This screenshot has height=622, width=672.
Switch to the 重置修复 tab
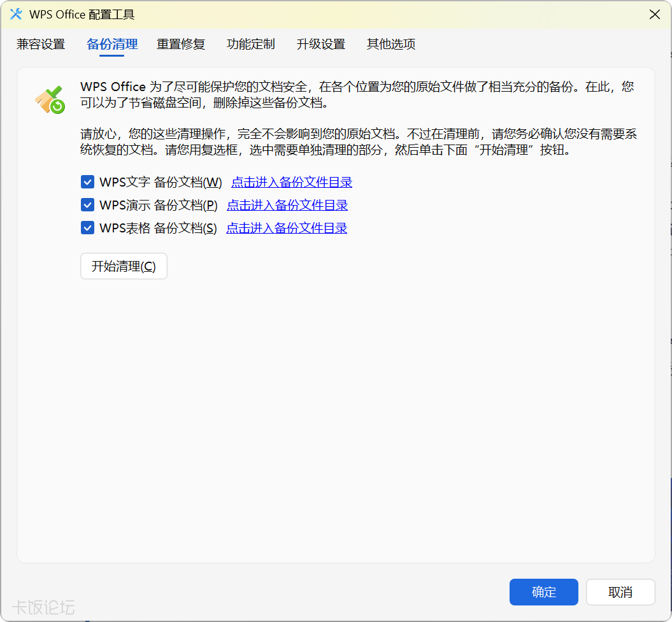181,44
